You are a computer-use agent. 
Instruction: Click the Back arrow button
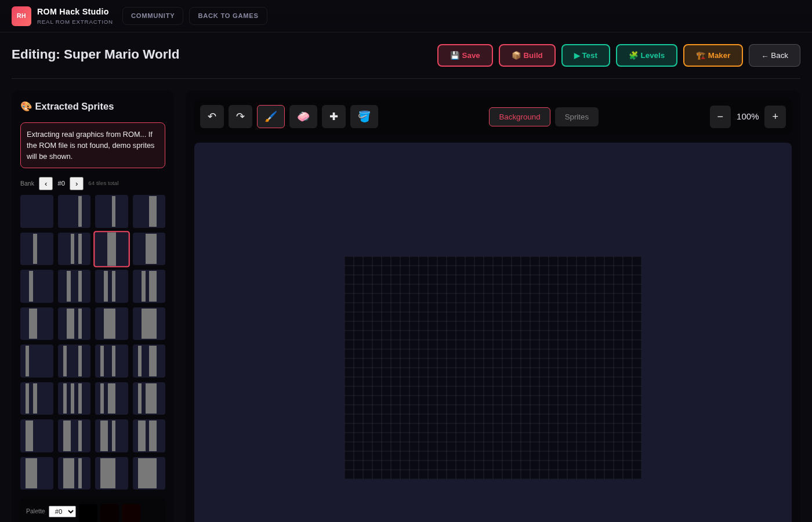click(x=774, y=55)
